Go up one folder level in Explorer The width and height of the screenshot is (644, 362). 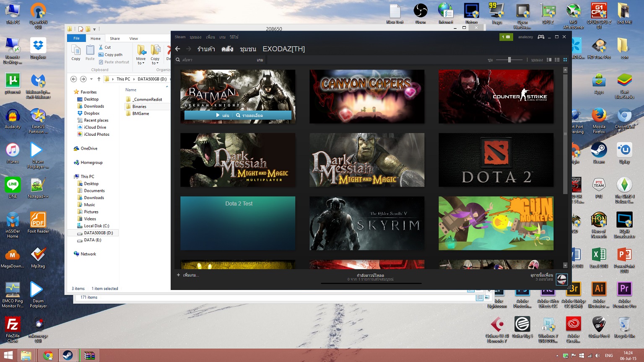point(99,79)
